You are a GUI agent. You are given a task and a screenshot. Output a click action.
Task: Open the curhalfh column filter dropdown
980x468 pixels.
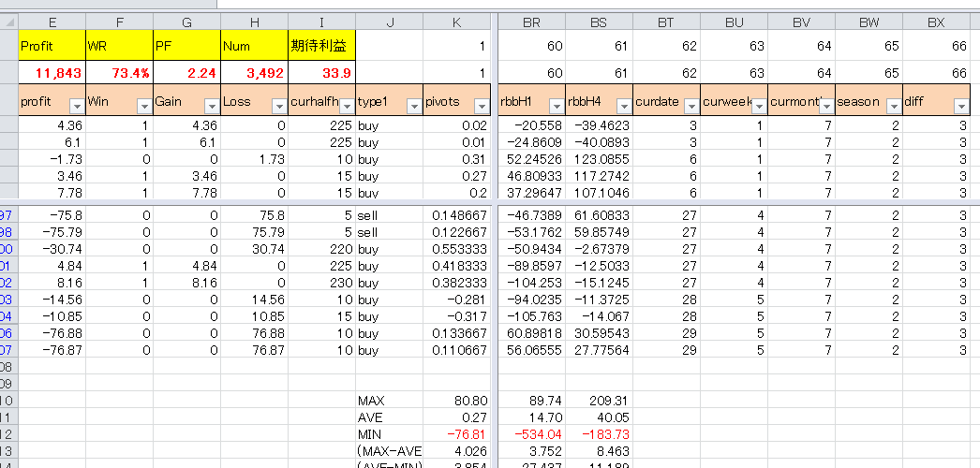pyautogui.click(x=347, y=107)
